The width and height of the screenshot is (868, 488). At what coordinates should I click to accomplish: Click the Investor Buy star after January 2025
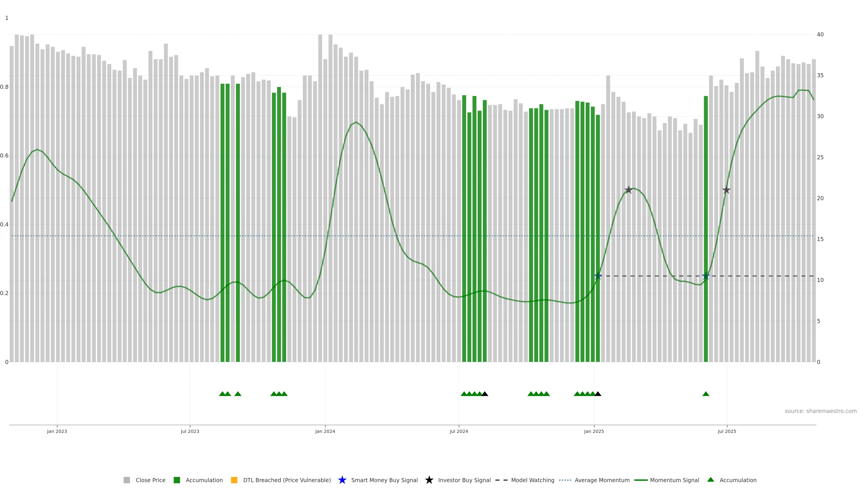point(628,190)
